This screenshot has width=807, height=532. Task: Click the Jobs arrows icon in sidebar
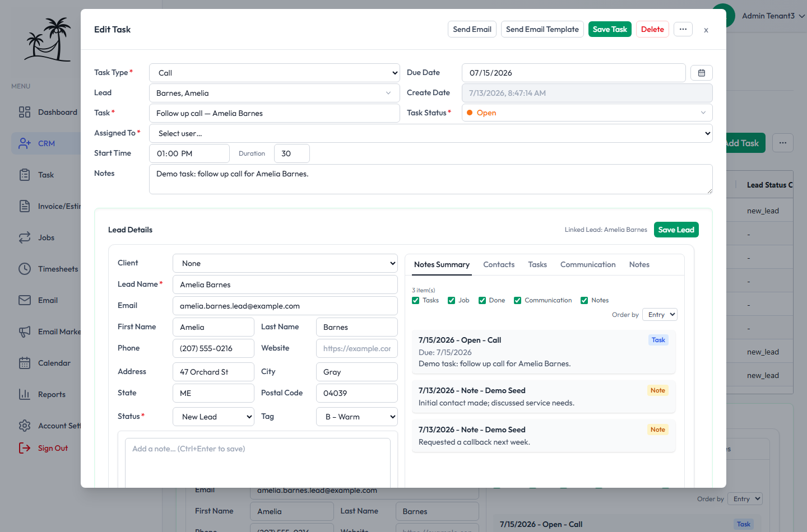click(x=25, y=237)
